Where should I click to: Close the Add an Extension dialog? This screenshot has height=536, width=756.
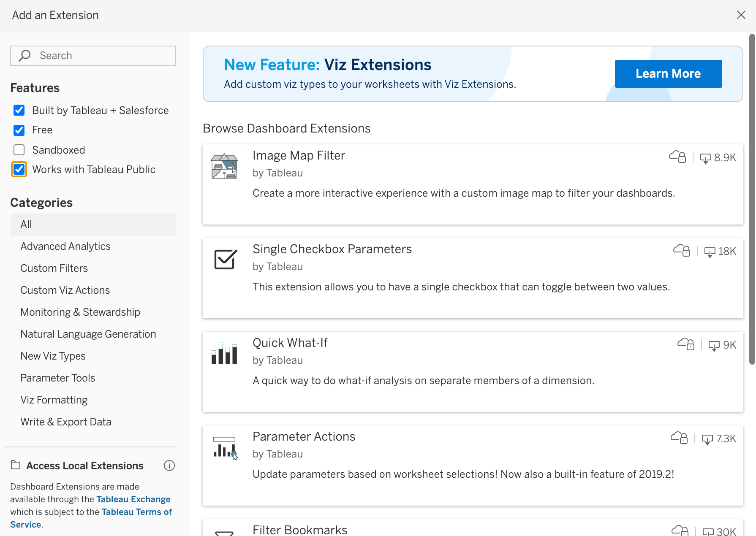tap(741, 15)
